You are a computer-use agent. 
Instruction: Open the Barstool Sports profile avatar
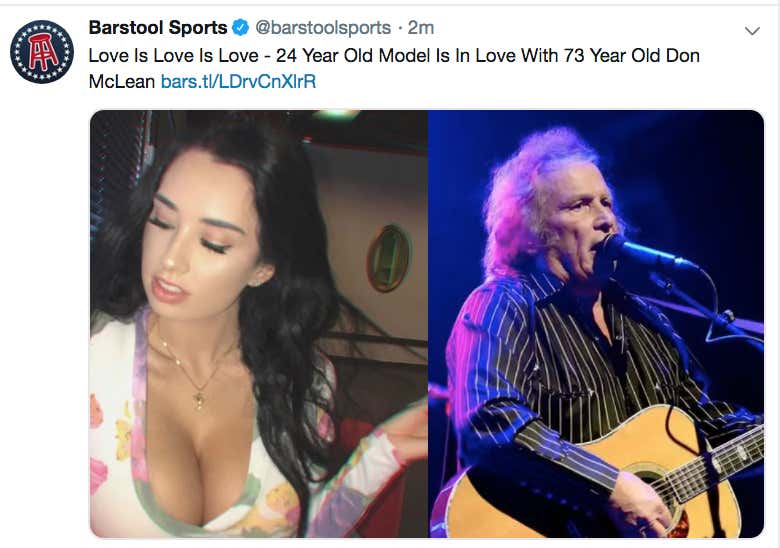click(42, 52)
